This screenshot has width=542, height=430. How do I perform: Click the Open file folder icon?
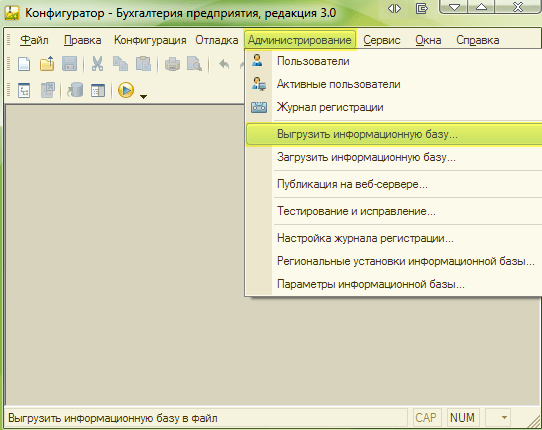point(47,64)
